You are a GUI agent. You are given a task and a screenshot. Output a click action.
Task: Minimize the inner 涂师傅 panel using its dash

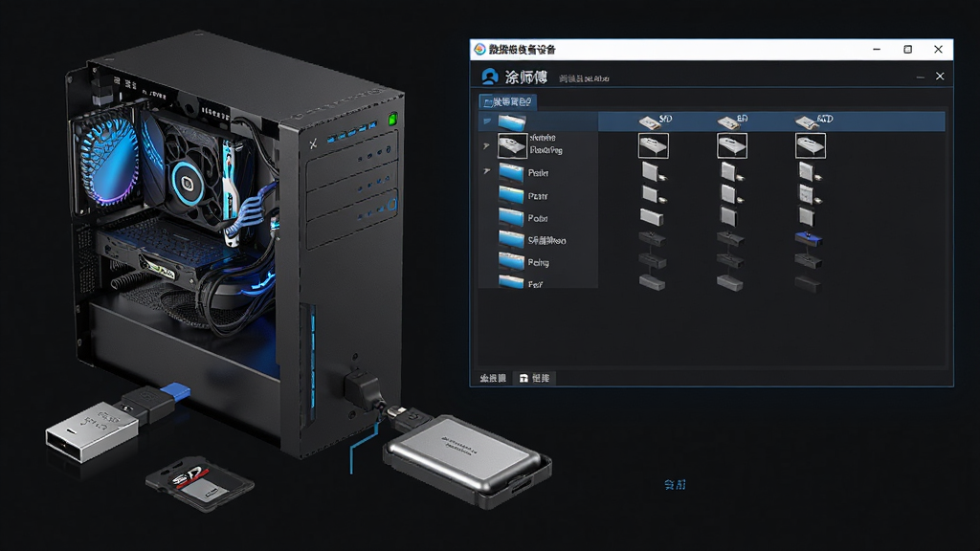point(920,77)
